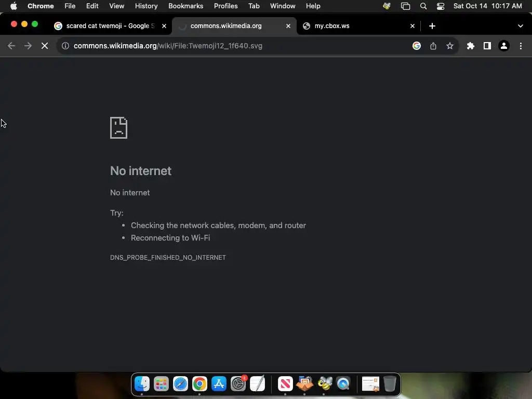The width and height of the screenshot is (532, 399).
Task: Switch to scared cat twemoji Google tab
Action: [110, 26]
